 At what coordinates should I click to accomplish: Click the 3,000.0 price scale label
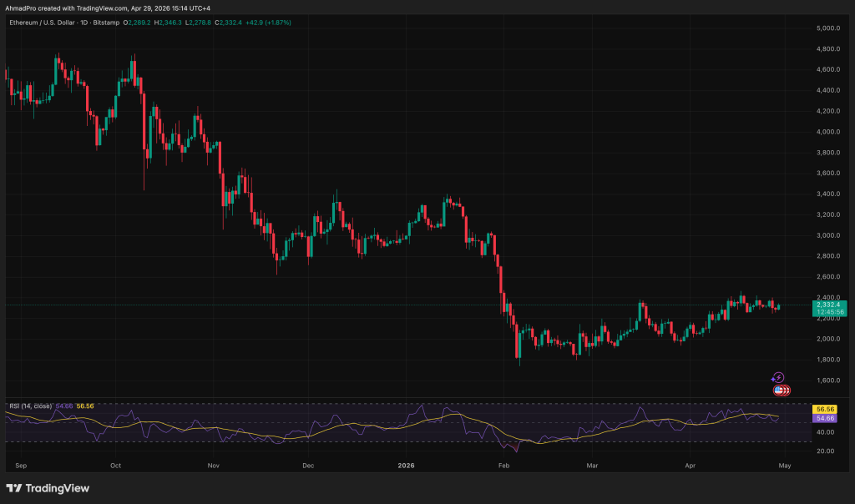click(x=827, y=235)
